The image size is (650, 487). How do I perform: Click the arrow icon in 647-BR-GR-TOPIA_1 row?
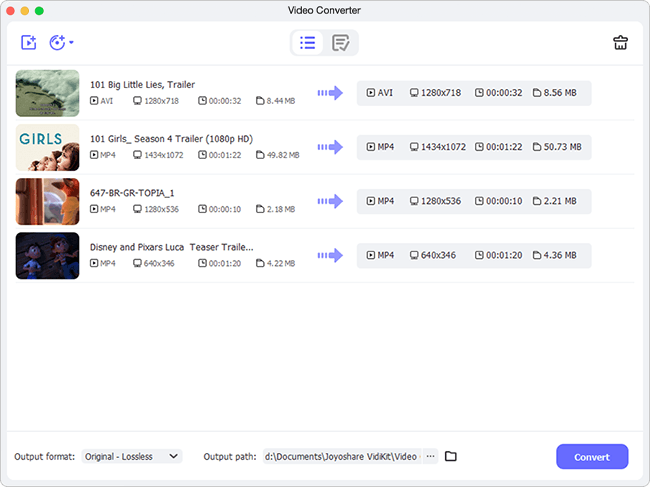point(330,201)
